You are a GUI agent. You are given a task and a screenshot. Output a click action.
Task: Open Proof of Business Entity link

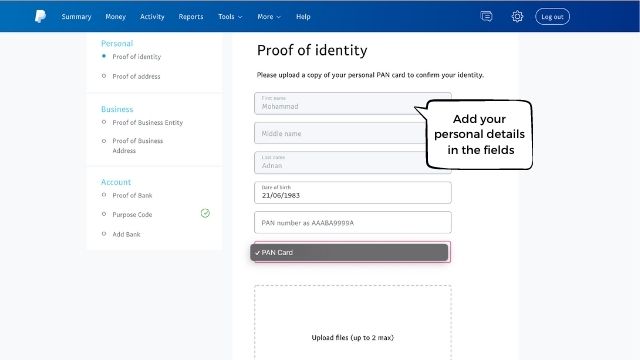(x=147, y=122)
